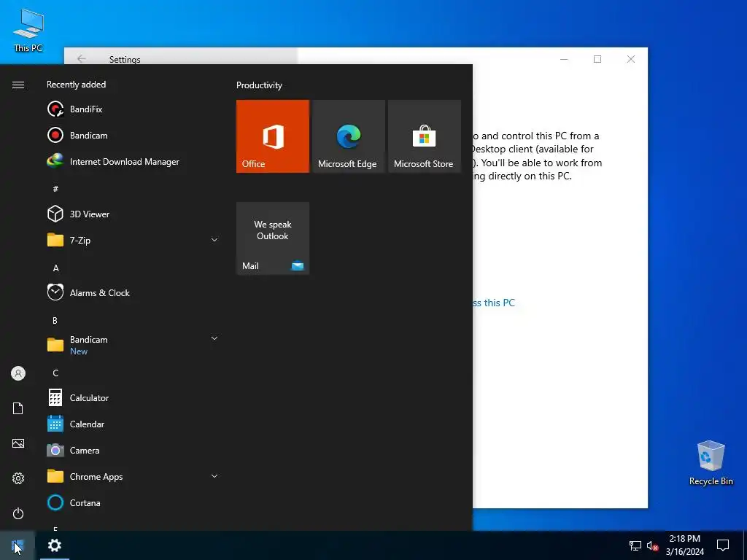747x560 pixels.
Task: Click the 'A' letter group header
Action: [x=55, y=268]
